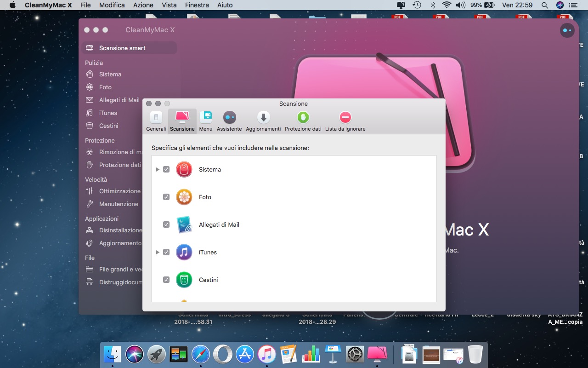Open the Azione menu
Viewport: 588px width, 368px height.
coord(143,5)
